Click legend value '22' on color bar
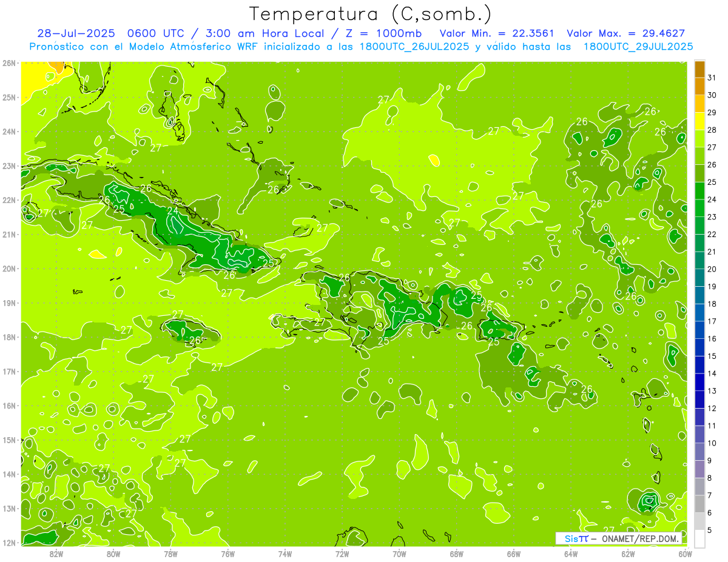Image resolution: width=728 pixels, height=562 pixels. [x=712, y=234]
